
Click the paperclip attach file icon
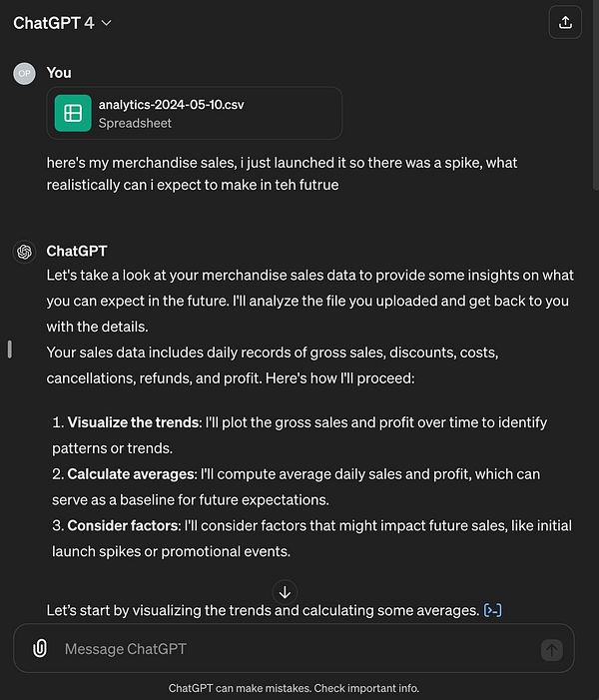39,649
